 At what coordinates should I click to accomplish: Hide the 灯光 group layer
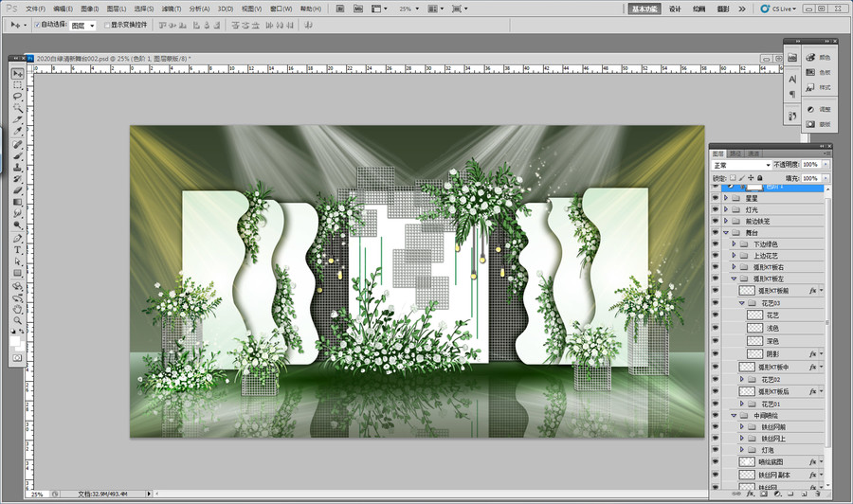tap(716, 210)
